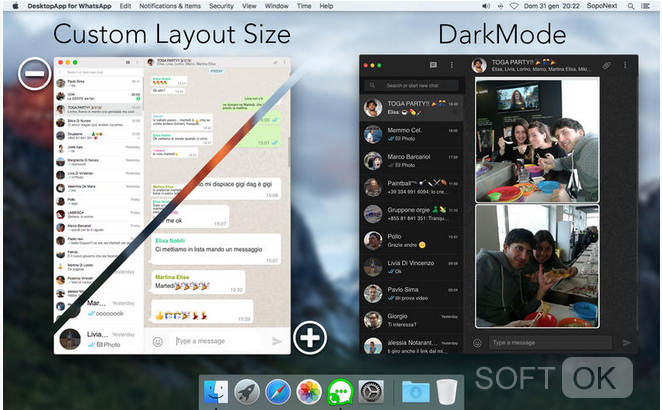662x410 pixels.
Task: Open the Launchpad rocket in the Dock
Action: point(247,392)
